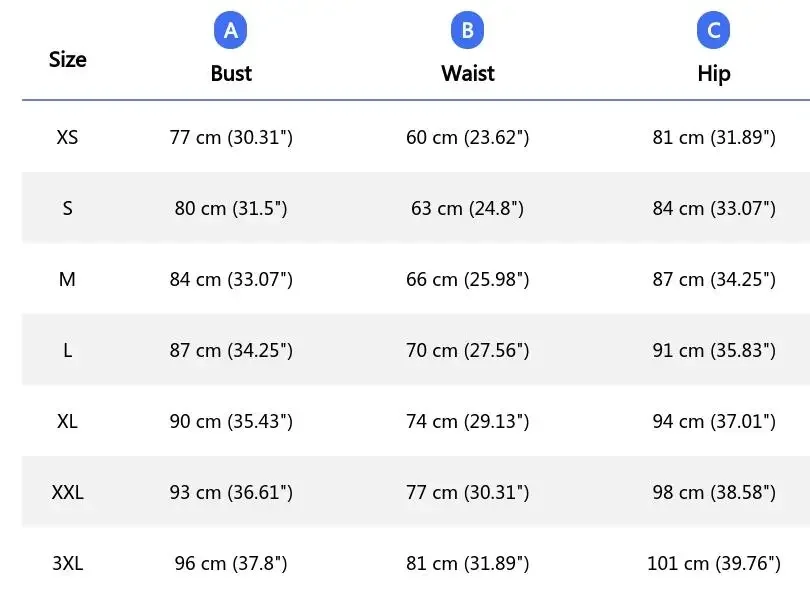Select the XS size row label
Screen dimensions: 810x615
tap(68, 137)
